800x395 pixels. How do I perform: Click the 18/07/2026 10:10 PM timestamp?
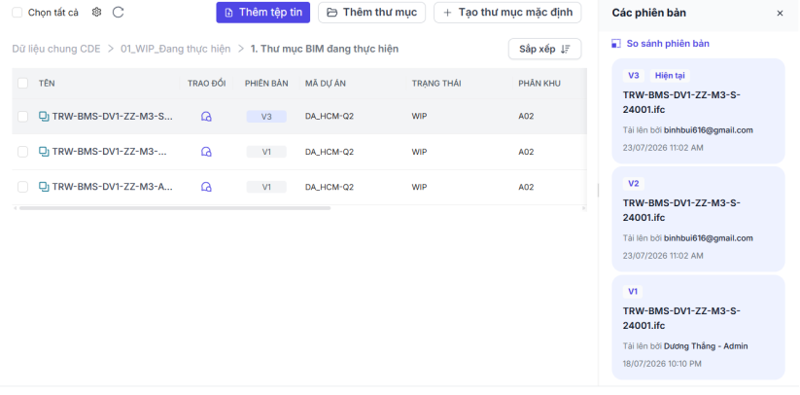[662, 364]
